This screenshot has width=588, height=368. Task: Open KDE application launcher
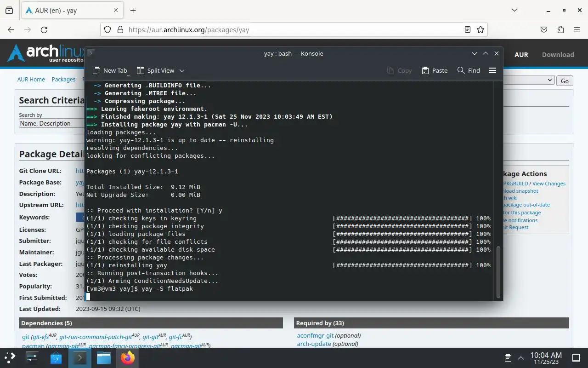pos(10,357)
